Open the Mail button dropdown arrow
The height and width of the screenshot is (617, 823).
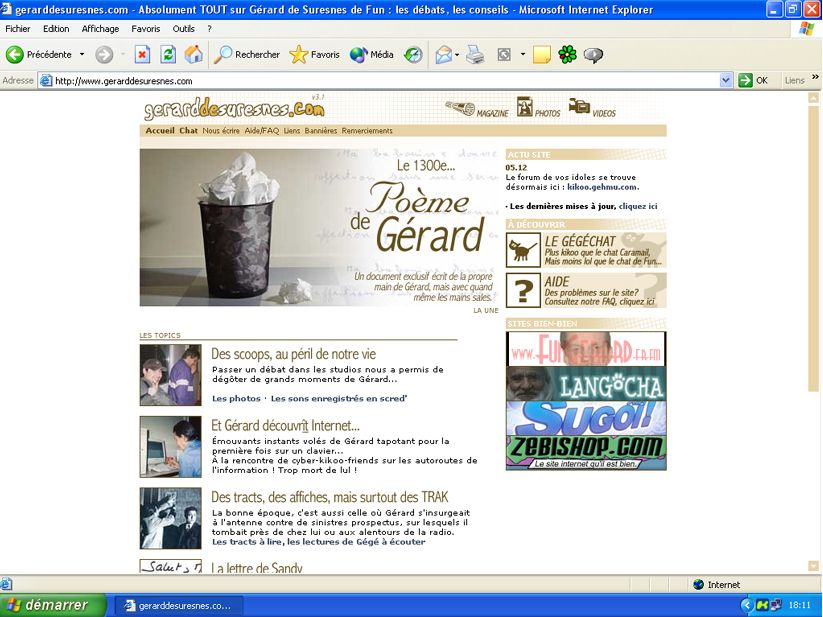(457, 55)
